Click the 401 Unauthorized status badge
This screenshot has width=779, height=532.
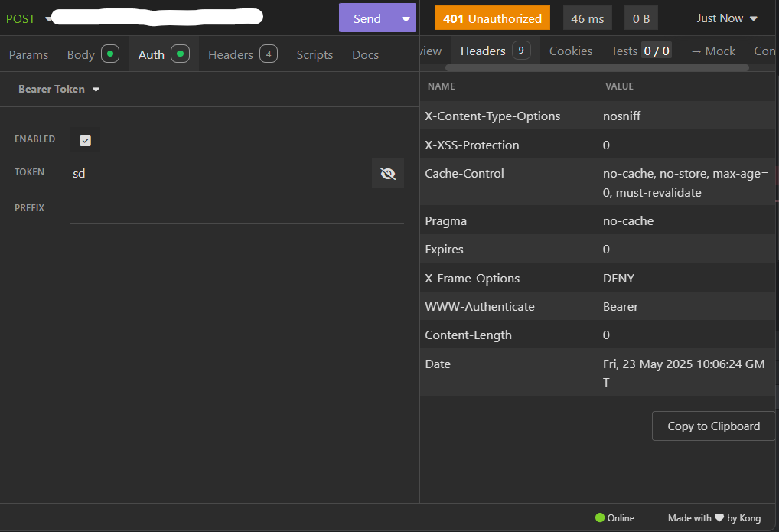pos(492,18)
